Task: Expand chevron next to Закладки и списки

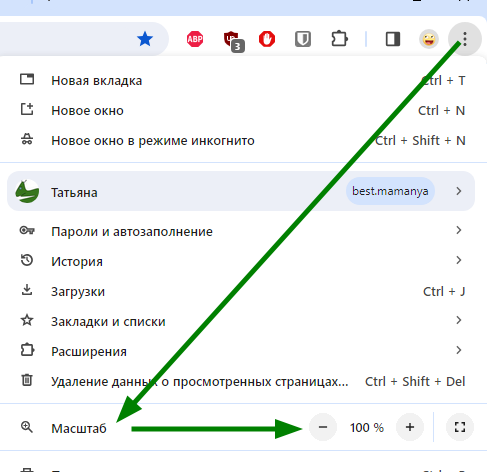Action: click(x=459, y=320)
